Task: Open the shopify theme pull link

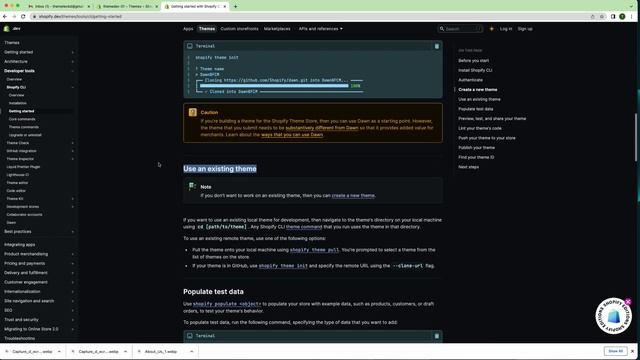Action: pos(314,250)
